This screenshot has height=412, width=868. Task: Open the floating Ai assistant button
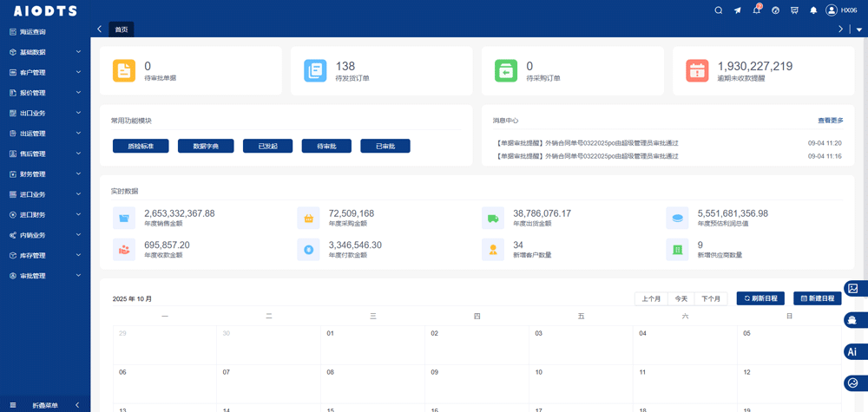(x=853, y=351)
